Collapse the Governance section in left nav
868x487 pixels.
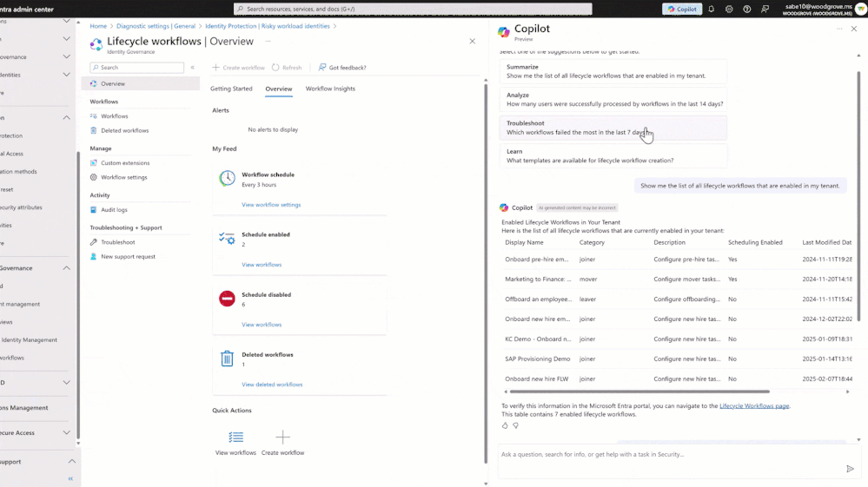click(x=66, y=268)
